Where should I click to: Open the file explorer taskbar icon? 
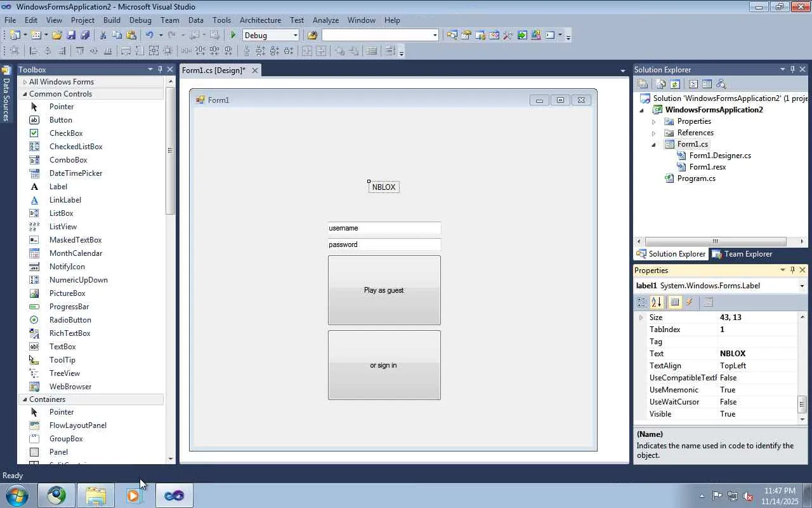pos(96,495)
